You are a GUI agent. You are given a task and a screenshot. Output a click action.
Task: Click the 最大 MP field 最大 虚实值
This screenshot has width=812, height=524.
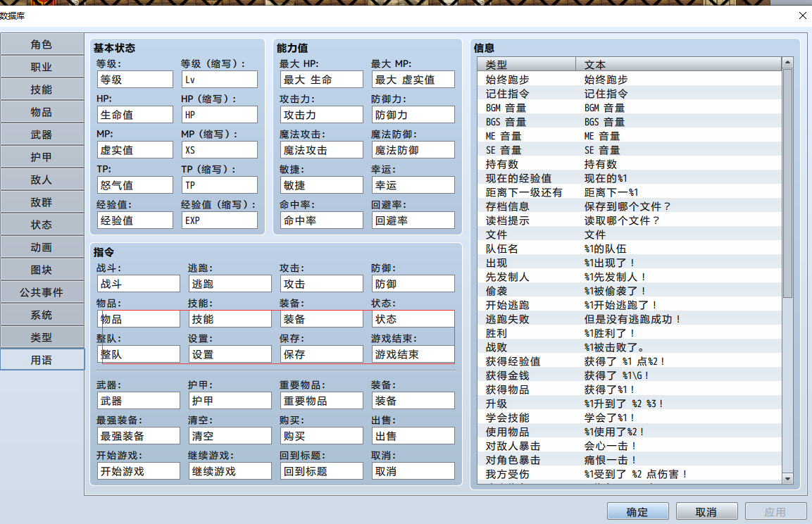pos(413,79)
